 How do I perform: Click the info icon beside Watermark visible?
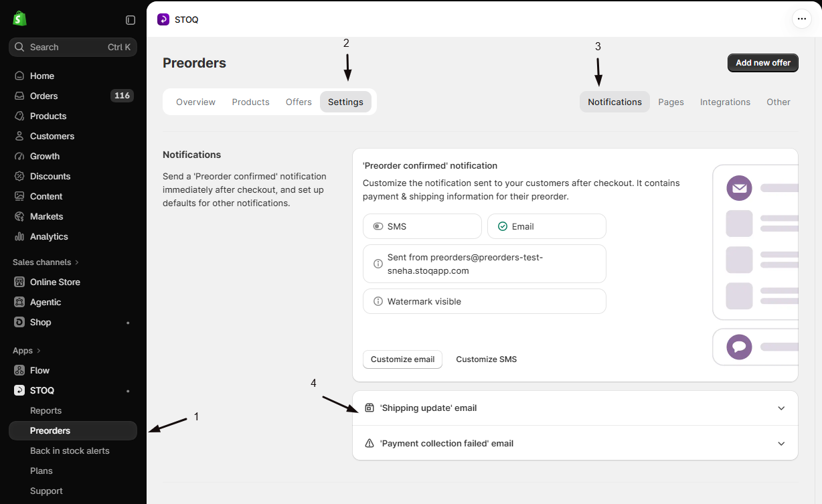[x=378, y=301]
